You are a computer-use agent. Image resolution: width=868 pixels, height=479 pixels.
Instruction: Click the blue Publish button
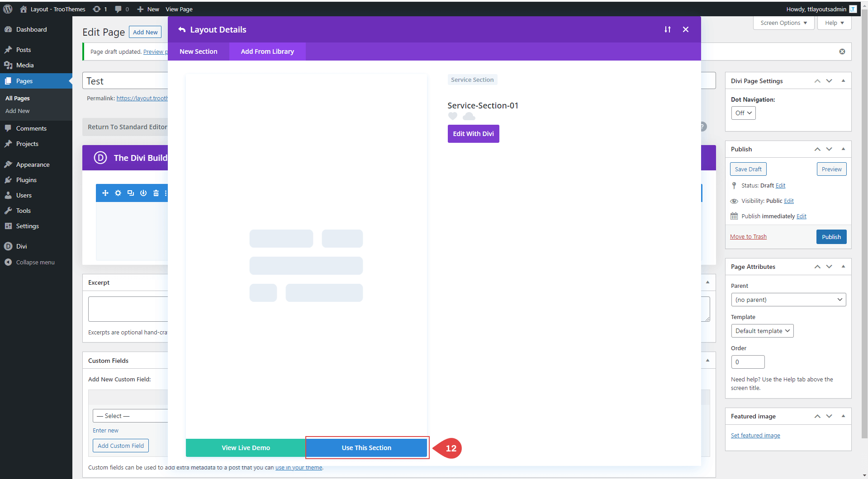(831, 237)
